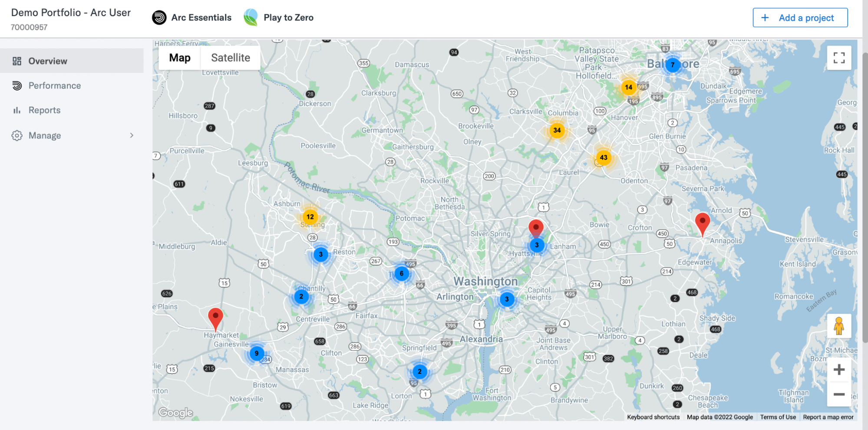
Task: Open Google Terms of Use link
Action: (778, 417)
